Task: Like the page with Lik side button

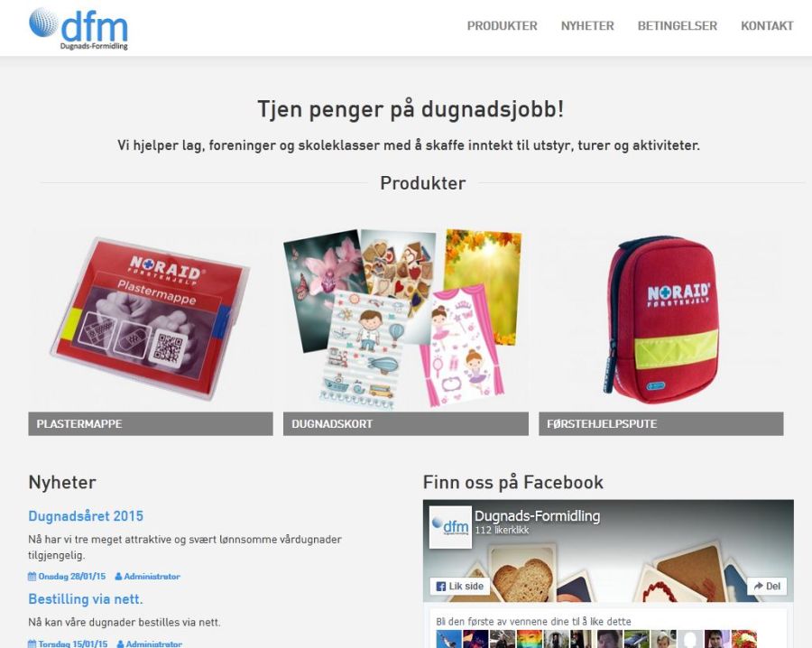Action: point(460,586)
